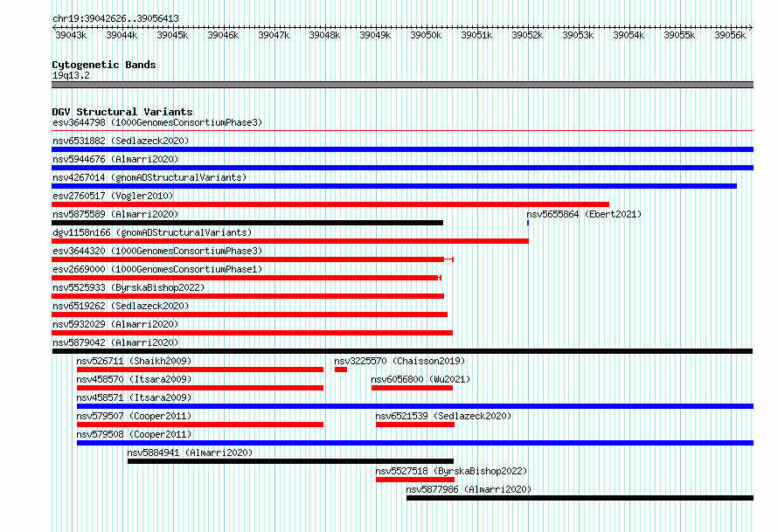Open nsv6531882 (Sedlazeck2020) variant
The image size is (778, 532).
[121, 141]
